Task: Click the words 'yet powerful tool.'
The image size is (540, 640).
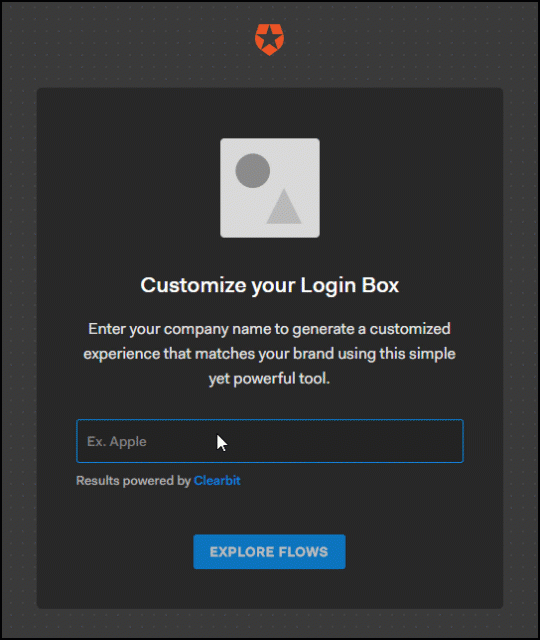Action: (x=269, y=379)
